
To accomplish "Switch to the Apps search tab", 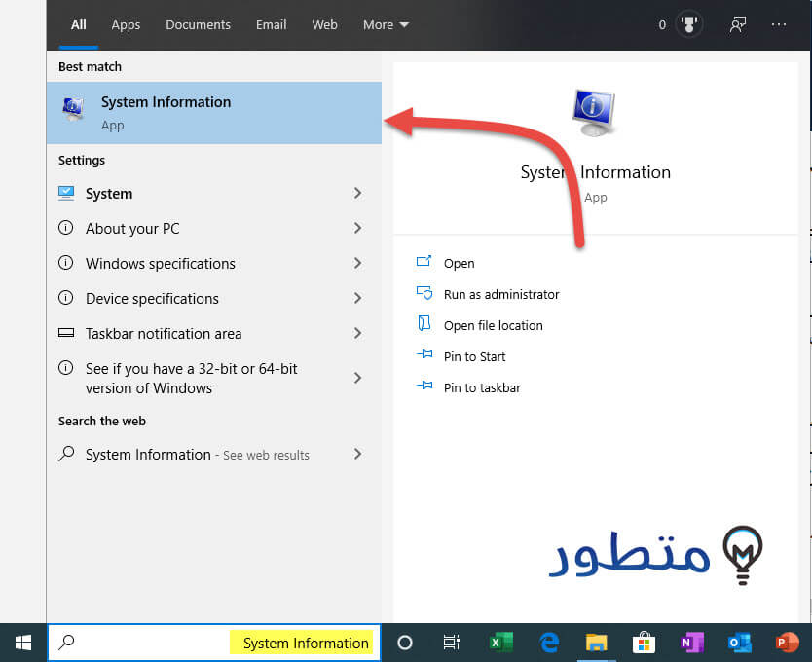I will (x=126, y=24).
